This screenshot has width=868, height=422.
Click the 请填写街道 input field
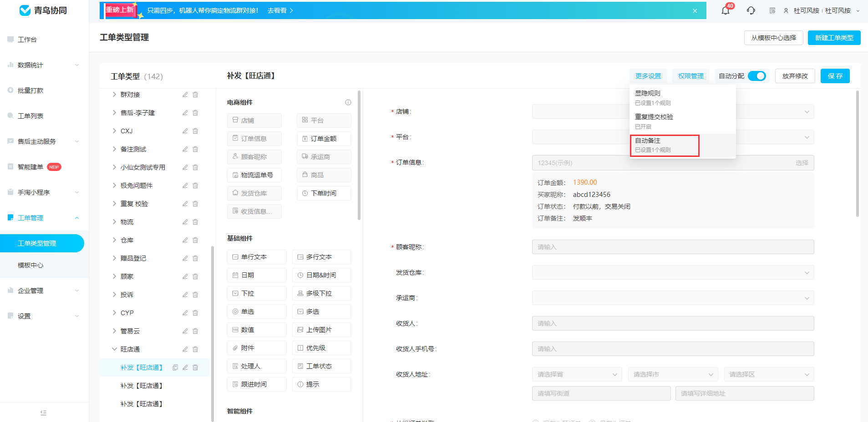click(x=601, y=393)
